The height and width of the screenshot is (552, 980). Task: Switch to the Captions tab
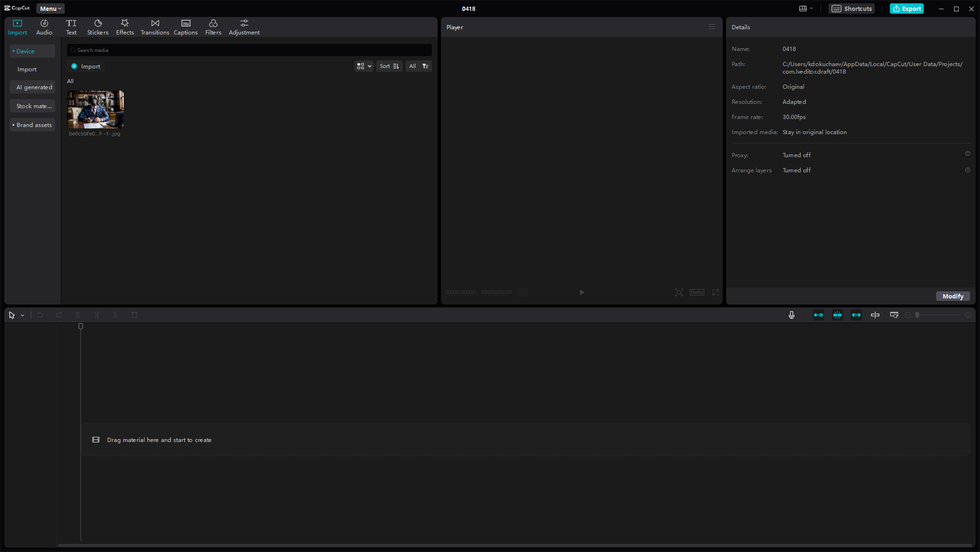pos(186,27)
